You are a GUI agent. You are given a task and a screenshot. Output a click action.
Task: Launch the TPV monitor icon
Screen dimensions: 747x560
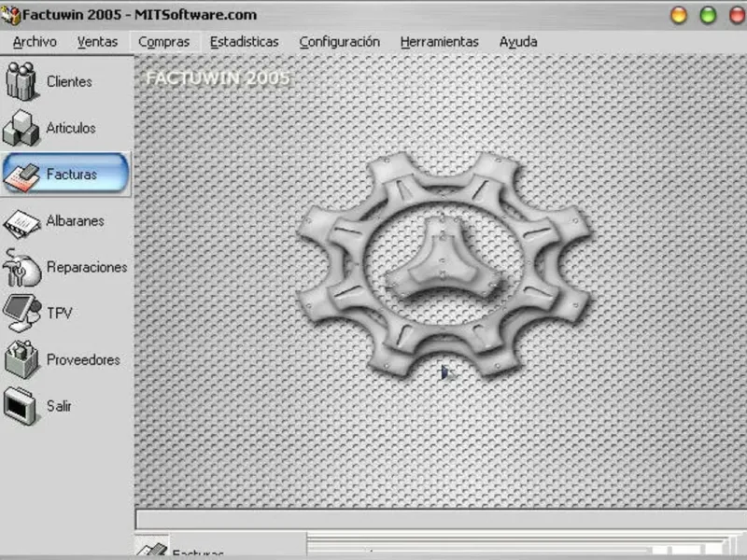21,313
